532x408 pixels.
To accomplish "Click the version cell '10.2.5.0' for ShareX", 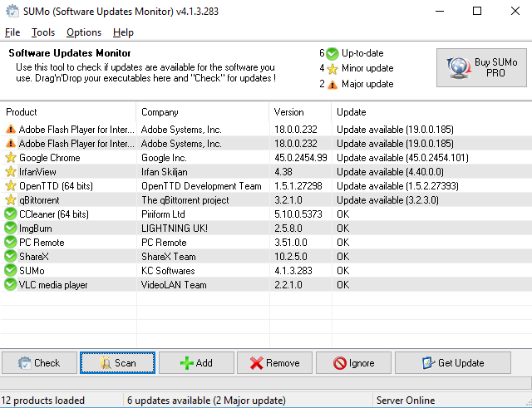I will pos(291,257).
